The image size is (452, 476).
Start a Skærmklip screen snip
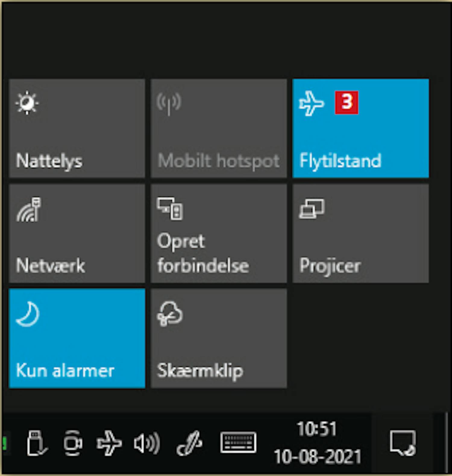click(x=219, y=338)
